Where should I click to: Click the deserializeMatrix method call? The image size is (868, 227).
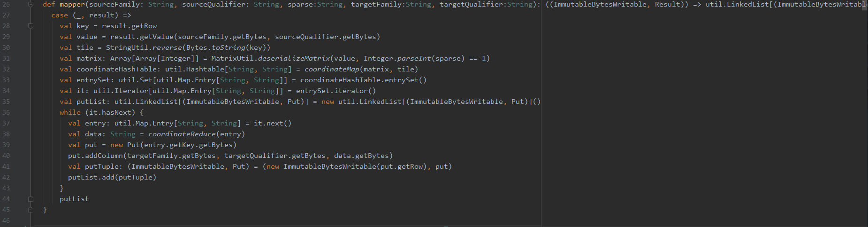click(294, 58)
